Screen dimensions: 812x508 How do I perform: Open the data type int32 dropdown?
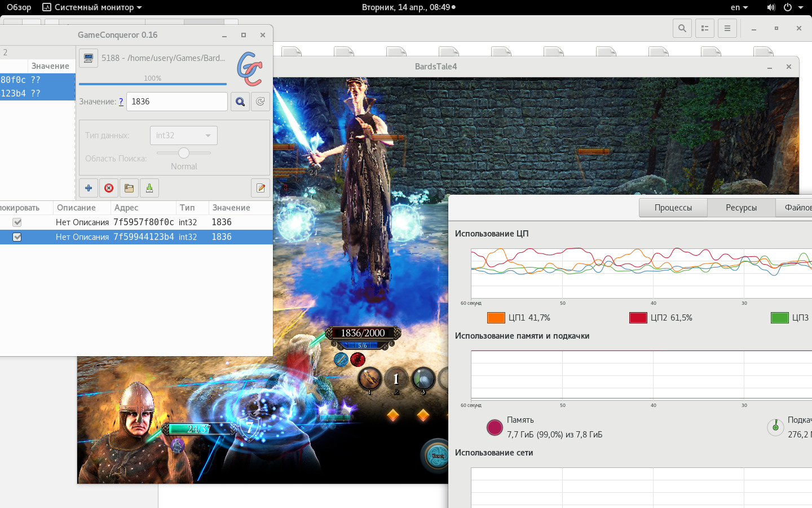tap(184, 135)
